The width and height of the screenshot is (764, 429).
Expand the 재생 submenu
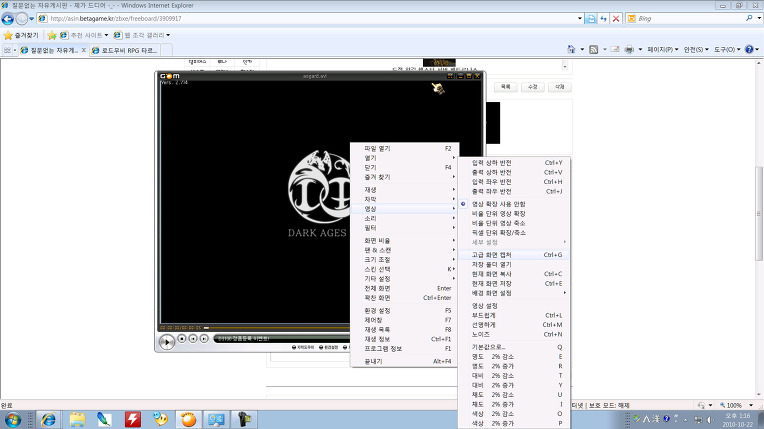(404, 189)
